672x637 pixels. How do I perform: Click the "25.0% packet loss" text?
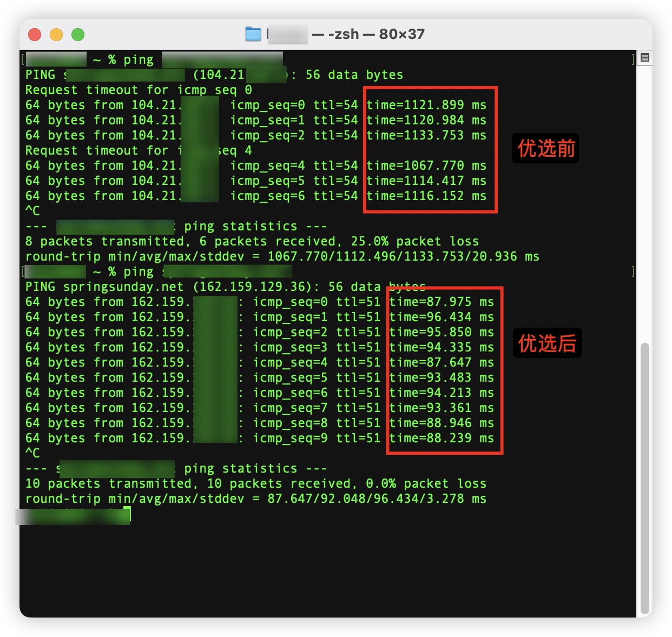pyautogui.click(x=414, y=241)
